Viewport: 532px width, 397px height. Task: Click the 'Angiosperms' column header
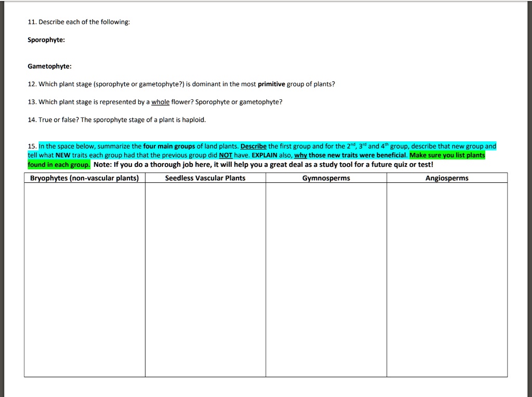[447, 178]
